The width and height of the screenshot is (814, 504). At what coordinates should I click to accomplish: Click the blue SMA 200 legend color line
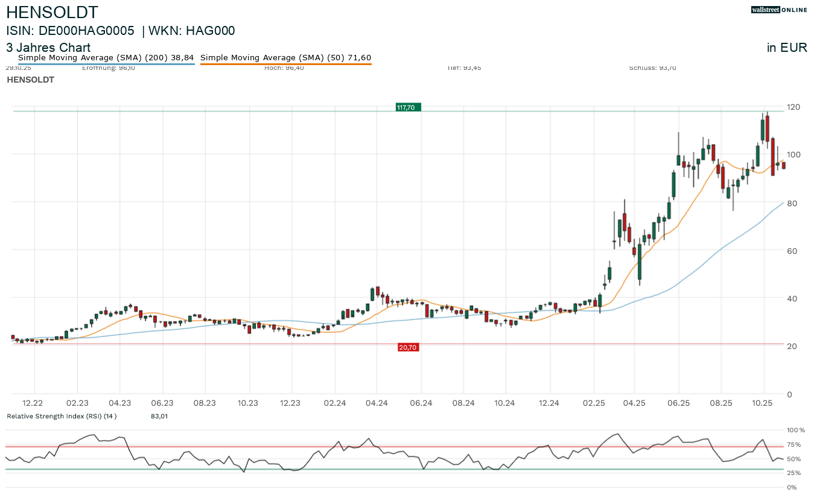[x=106, y=63]
